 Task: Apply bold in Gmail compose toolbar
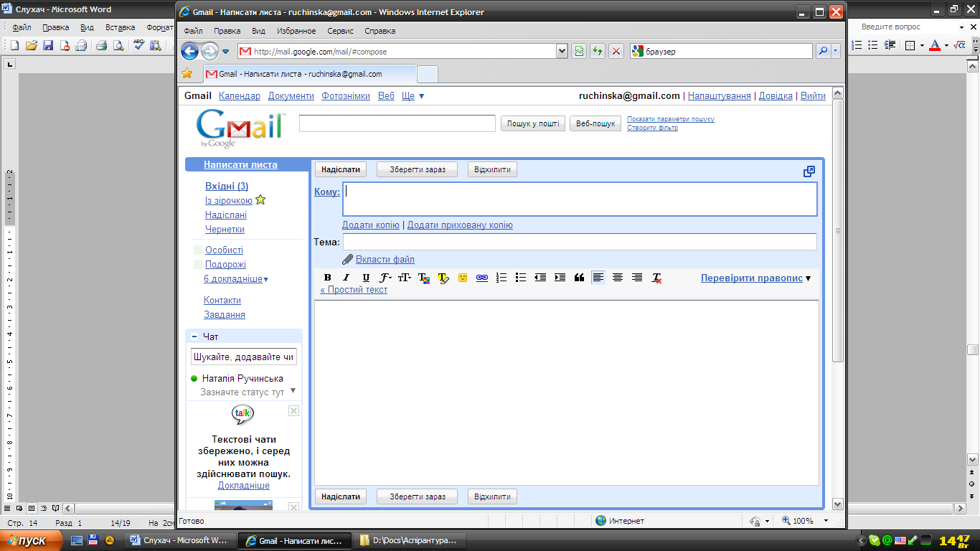327,278
